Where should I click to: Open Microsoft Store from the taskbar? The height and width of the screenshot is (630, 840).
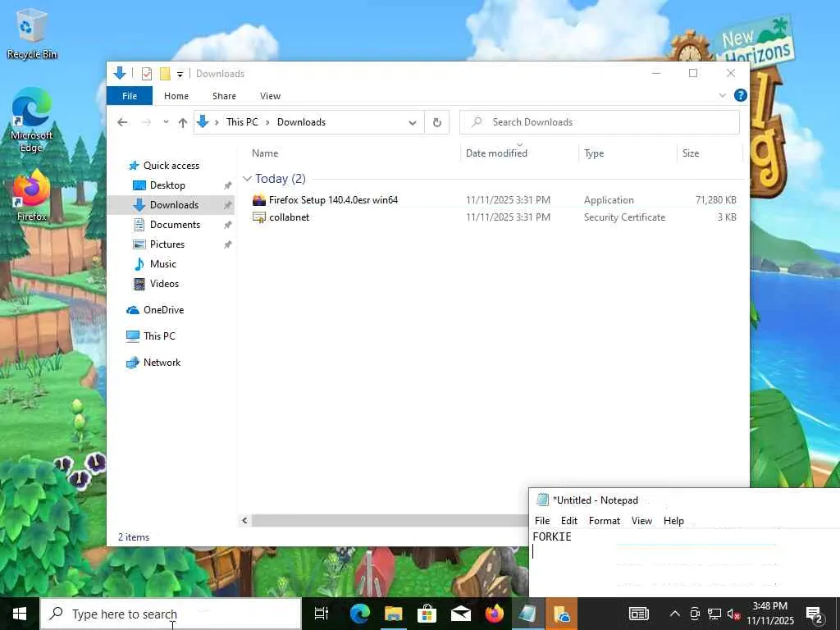427,614
